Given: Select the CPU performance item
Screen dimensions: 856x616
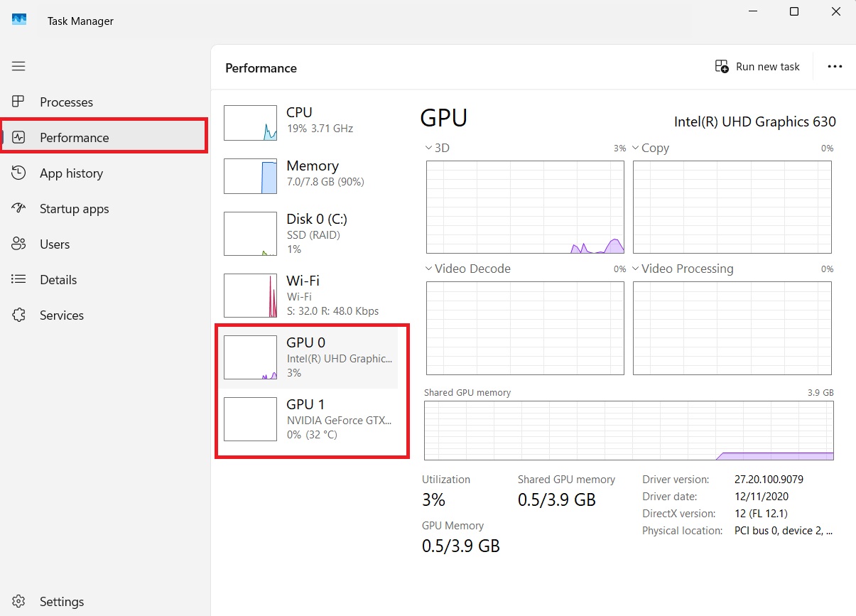Looking at the screenshot, I should tap(310, 122).
